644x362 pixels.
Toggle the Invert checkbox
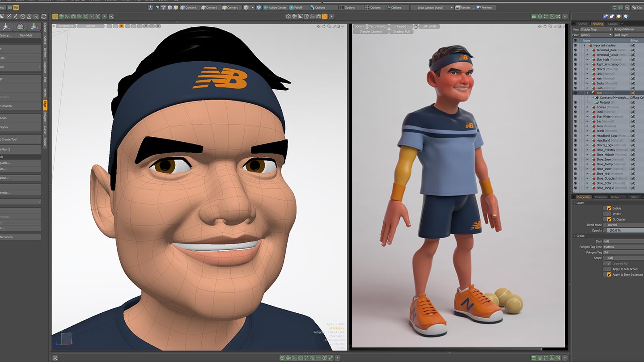click(609, 214)
